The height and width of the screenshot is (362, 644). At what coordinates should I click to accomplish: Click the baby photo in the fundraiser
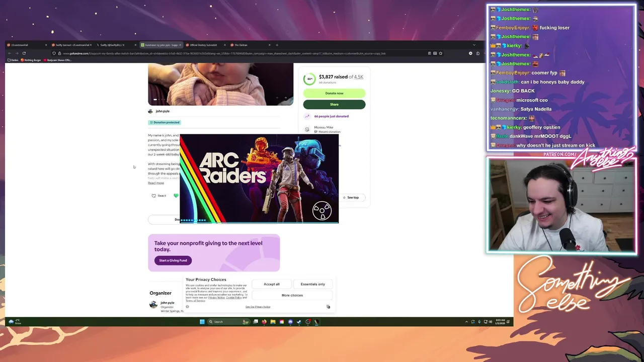click(220, 84)
